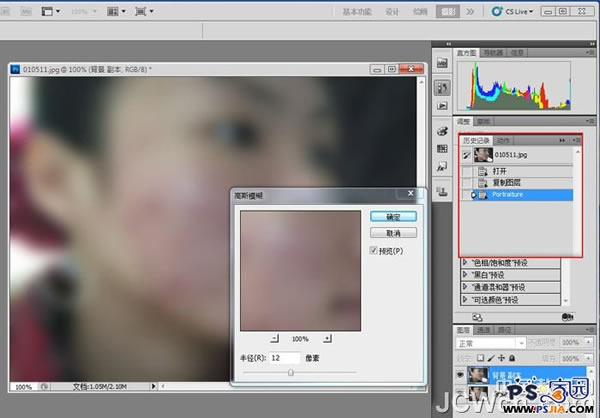Screen dimensions: 600x418
Task: Select the 复制图层 history state
Action: click(x=507, y=182)
